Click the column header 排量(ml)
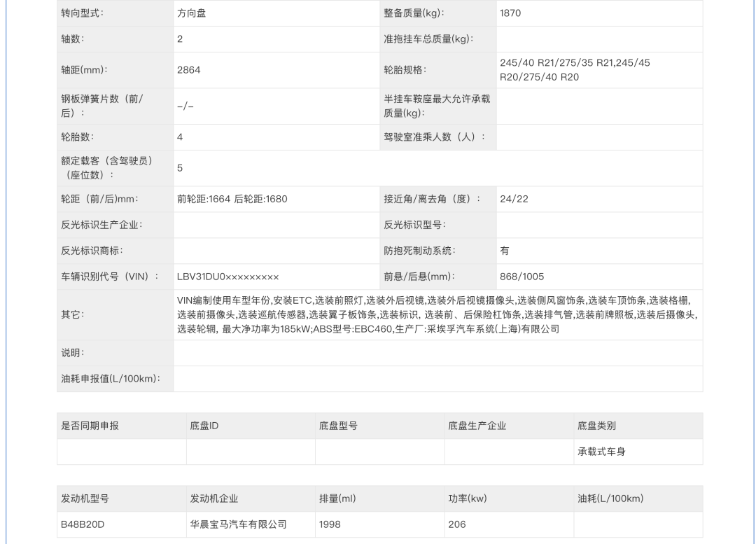Screen dimensions: 756x544 pyautogui.click(x=337, y=498)
